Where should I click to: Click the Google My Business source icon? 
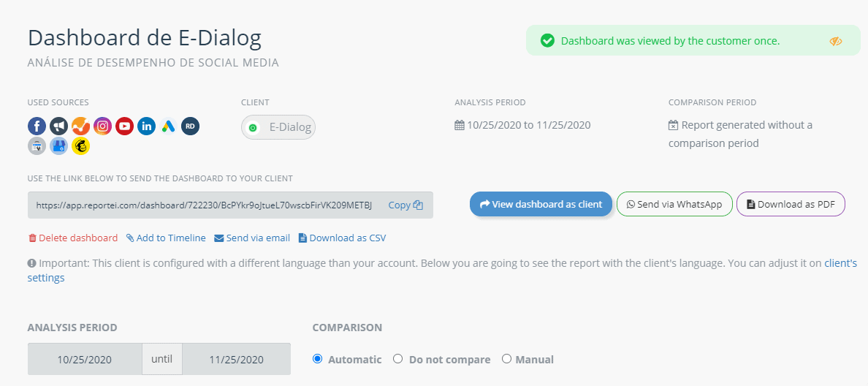click(x=58, y=146)
